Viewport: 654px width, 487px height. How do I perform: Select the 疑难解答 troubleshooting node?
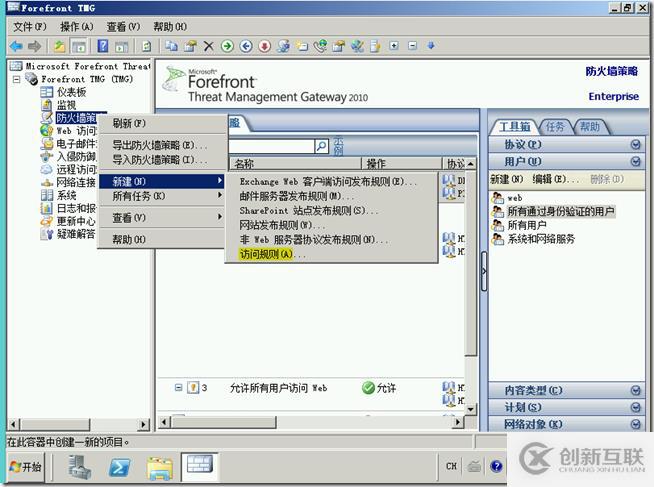(x=76, y=234)
